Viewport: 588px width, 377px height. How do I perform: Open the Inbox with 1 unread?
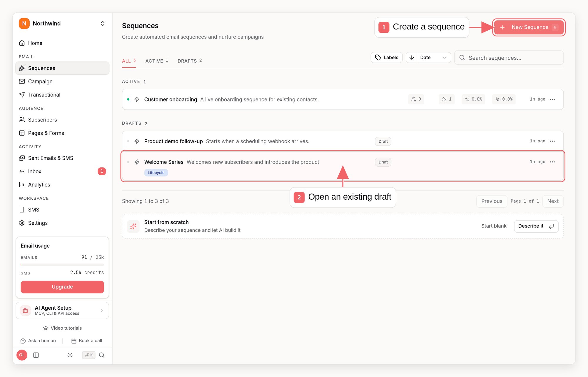point(62,171)
